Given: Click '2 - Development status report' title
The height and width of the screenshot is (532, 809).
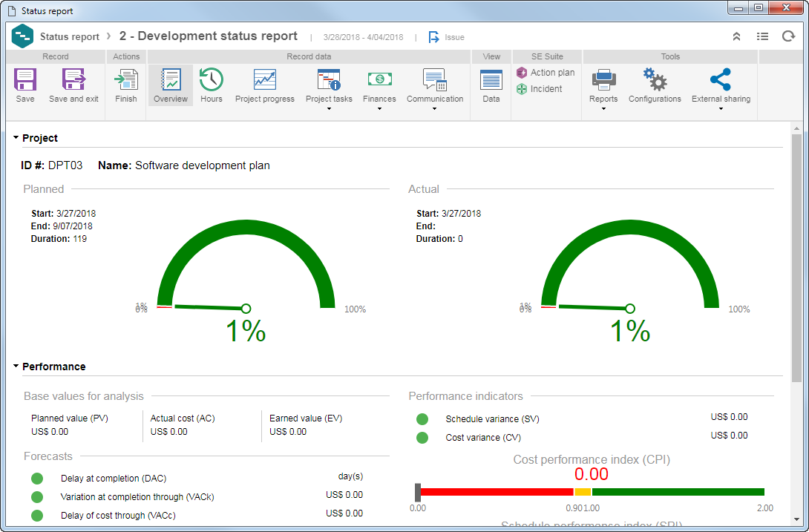Looking at the screenshot, I should pyautogui.click(x=209, y=36).
